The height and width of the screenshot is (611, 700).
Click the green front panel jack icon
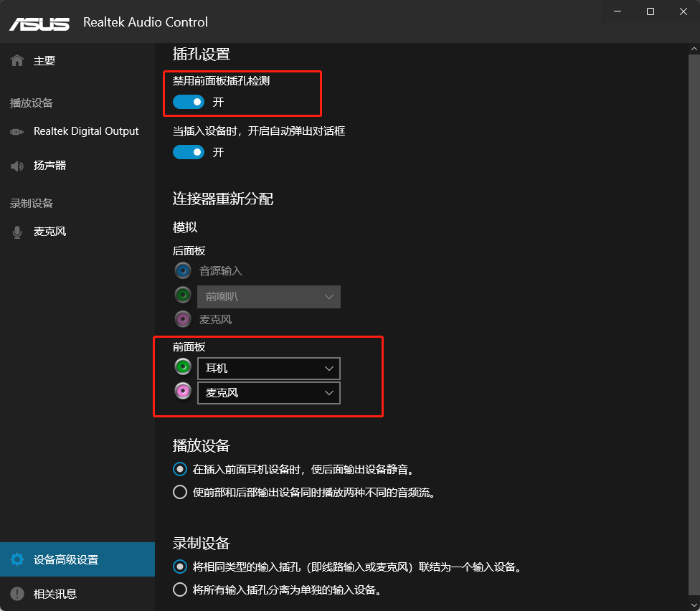click(x=184, y=368)
